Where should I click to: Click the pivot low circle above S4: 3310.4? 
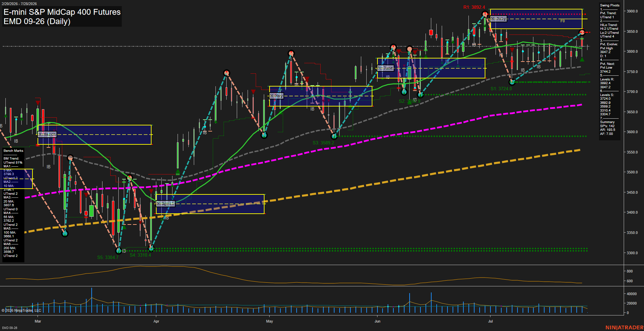151,249
